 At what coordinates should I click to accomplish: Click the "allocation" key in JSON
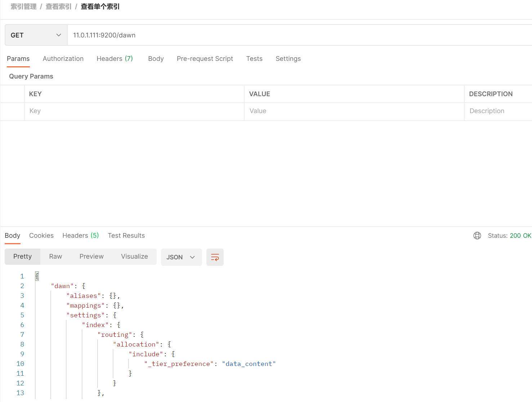coord(136,344)
